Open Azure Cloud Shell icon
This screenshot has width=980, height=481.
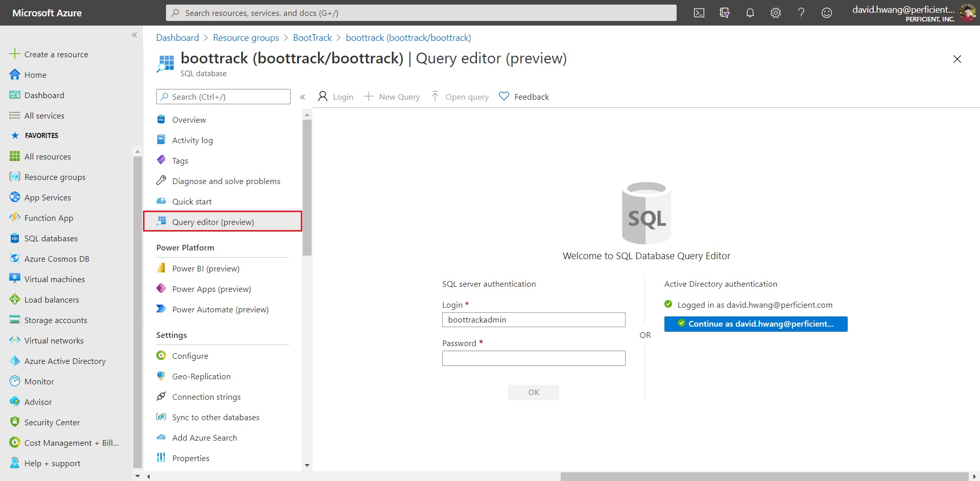pyautogui.click(x=699, y=13)
